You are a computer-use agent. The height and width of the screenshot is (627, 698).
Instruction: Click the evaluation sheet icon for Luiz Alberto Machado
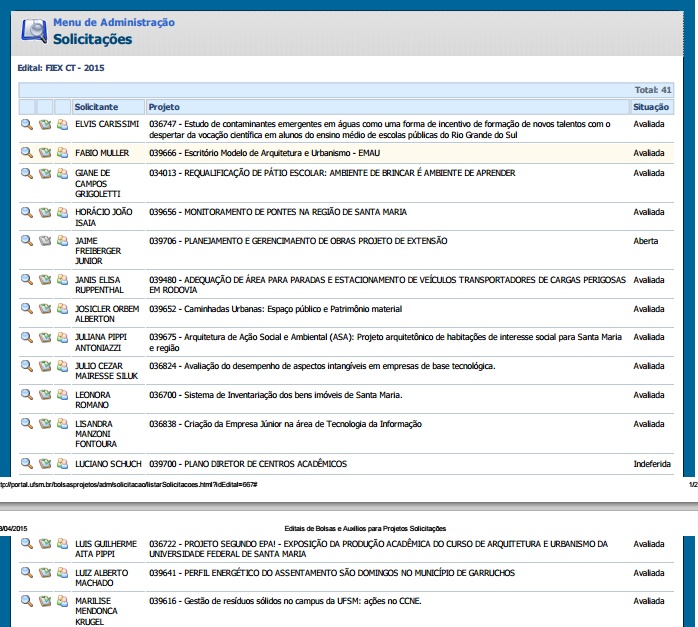pos(45,573)
